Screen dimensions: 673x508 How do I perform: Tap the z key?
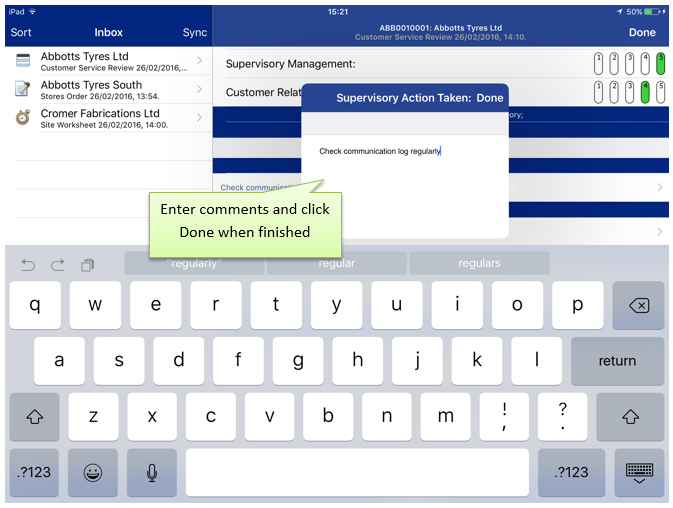point(93,417)
